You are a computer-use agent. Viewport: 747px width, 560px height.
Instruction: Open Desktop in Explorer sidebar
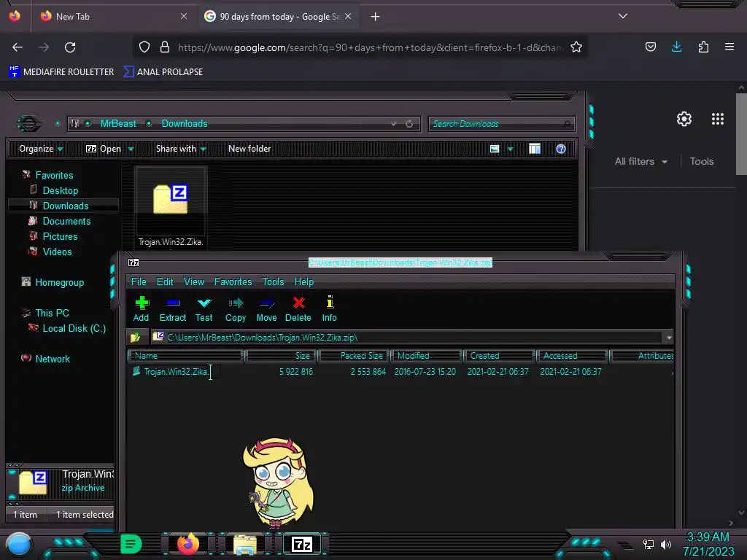pos(61,190)
